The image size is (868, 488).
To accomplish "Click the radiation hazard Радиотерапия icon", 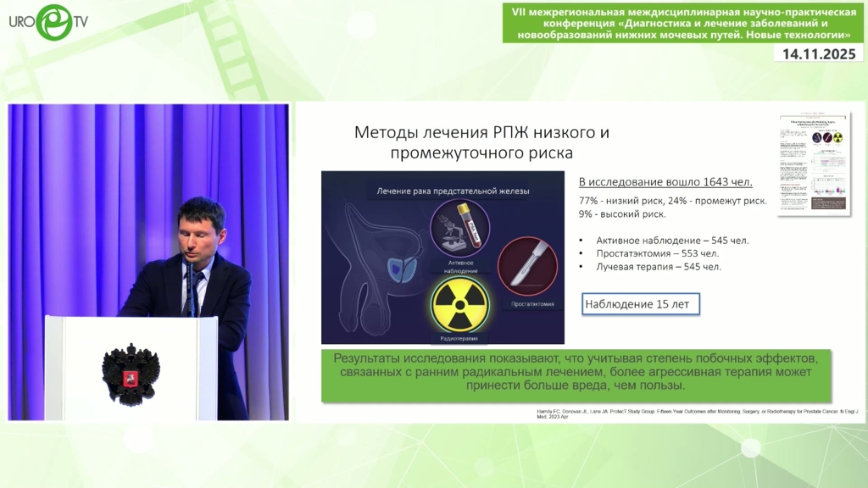I will [459, 304].
